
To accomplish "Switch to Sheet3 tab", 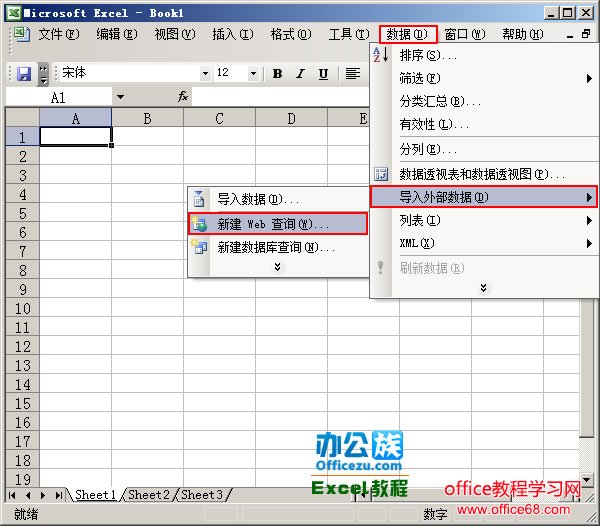I will (x=202, y=495).
